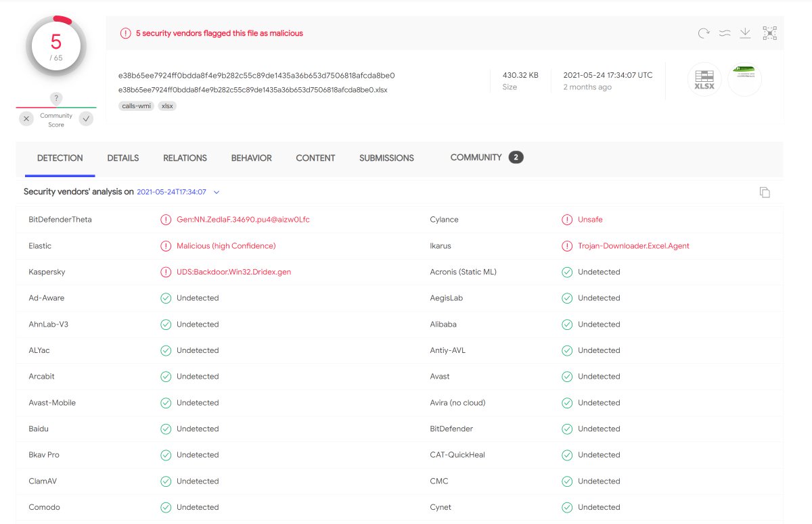The image size is (812, 524).
Task: Click the CMC vendor name
Action: tap(439, 481)
